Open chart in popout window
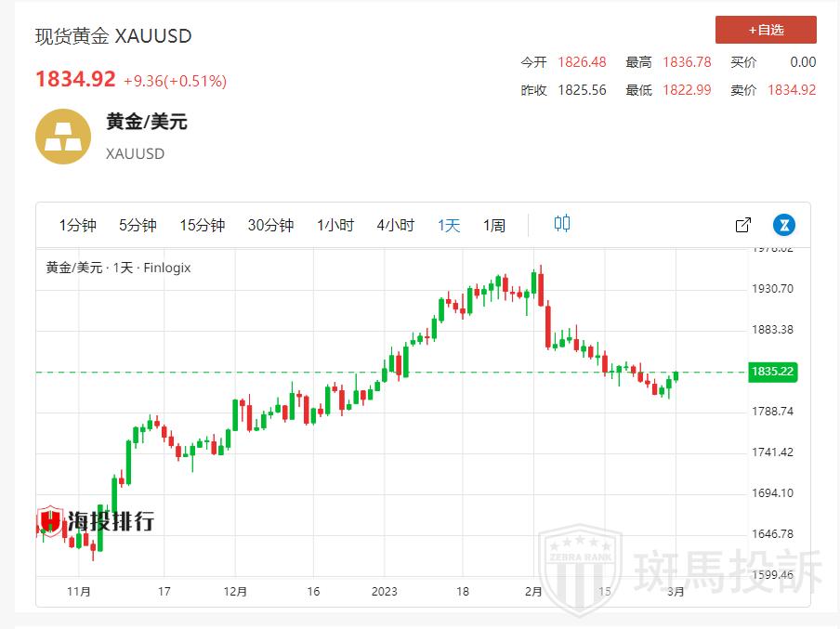Viewport: 840px width, 629px height. click(x=743, y=225)
